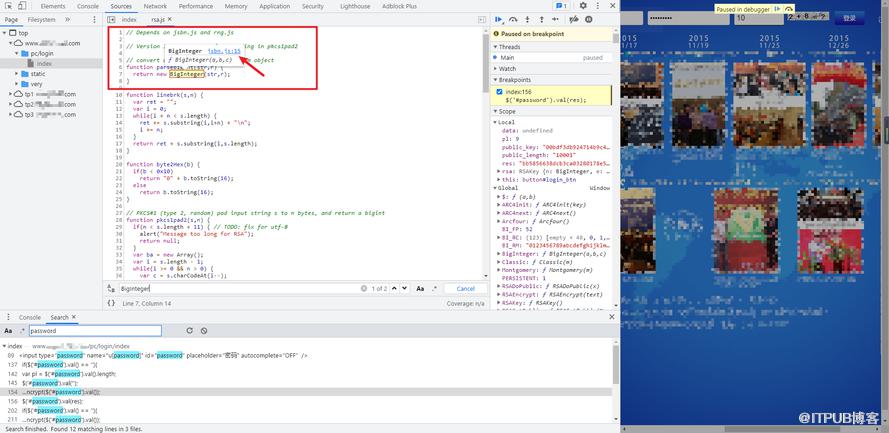Toggle replace mode in find bar

coord(111,288)
